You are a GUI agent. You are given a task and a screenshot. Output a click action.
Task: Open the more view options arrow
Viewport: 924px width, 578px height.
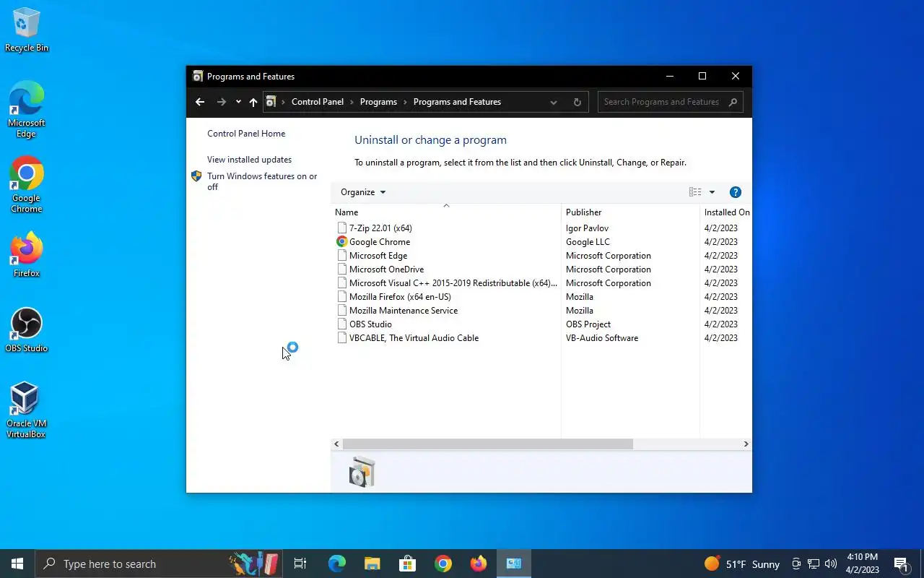pos(712,192)
